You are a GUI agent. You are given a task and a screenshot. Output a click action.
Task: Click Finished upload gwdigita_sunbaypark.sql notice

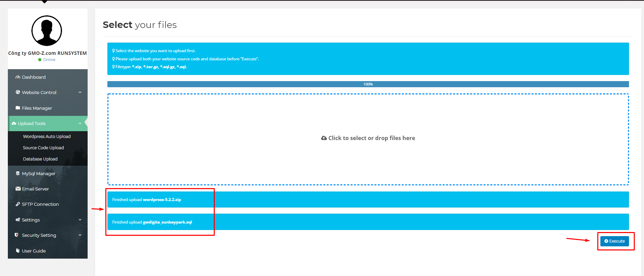368,222
